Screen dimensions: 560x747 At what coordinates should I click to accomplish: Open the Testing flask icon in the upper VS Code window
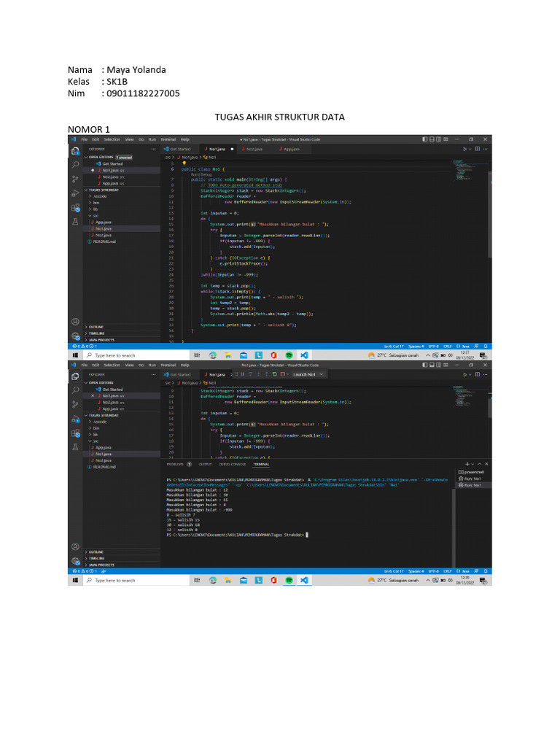(75, 222)
